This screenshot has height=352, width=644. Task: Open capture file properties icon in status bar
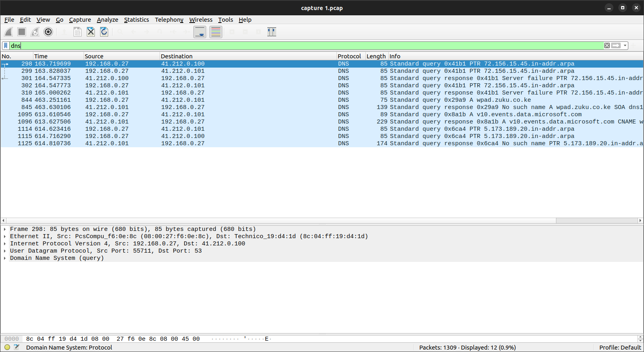tap(16, 347)
